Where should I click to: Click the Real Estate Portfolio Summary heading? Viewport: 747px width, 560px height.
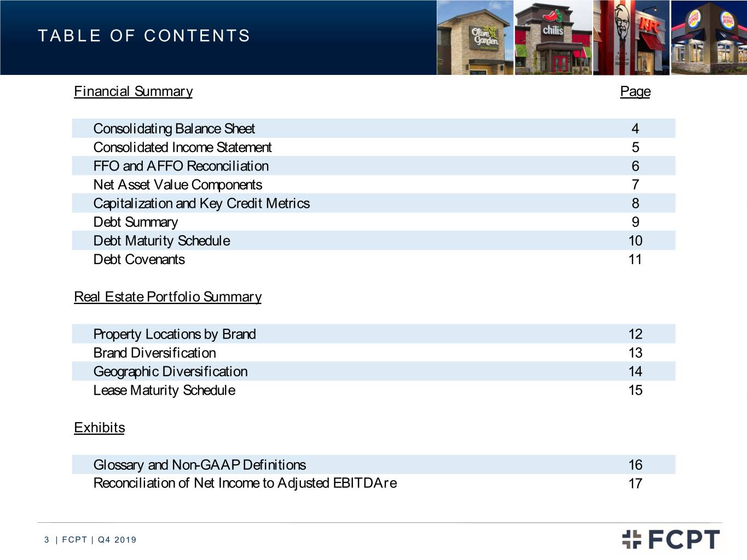tap(167, 297)
